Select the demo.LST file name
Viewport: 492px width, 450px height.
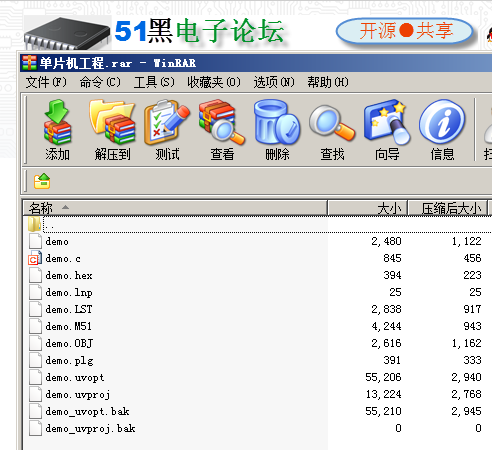[x=69, y=309]
